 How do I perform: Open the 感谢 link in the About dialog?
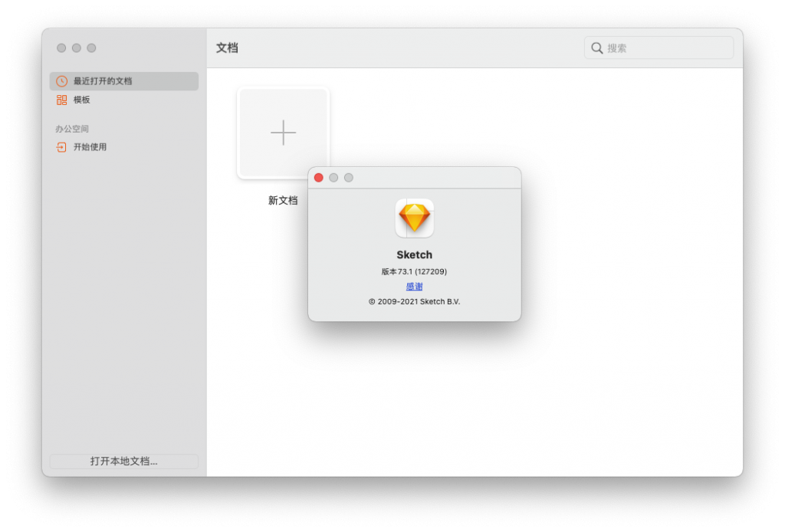[414, 286]
